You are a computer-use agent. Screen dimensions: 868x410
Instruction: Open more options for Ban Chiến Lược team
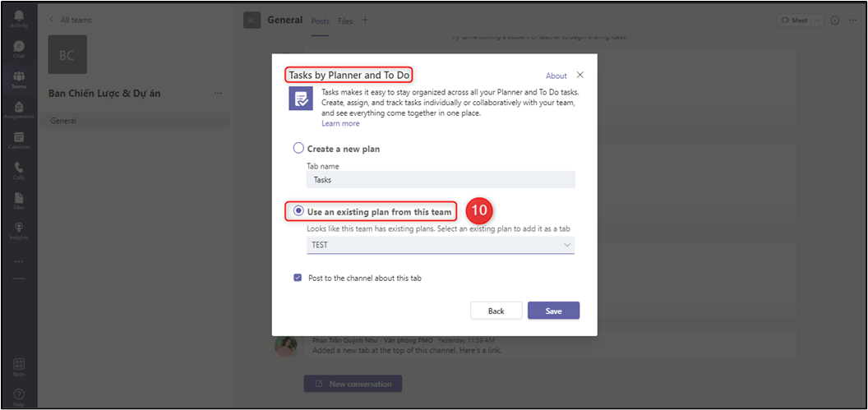[x=218, y=93]
